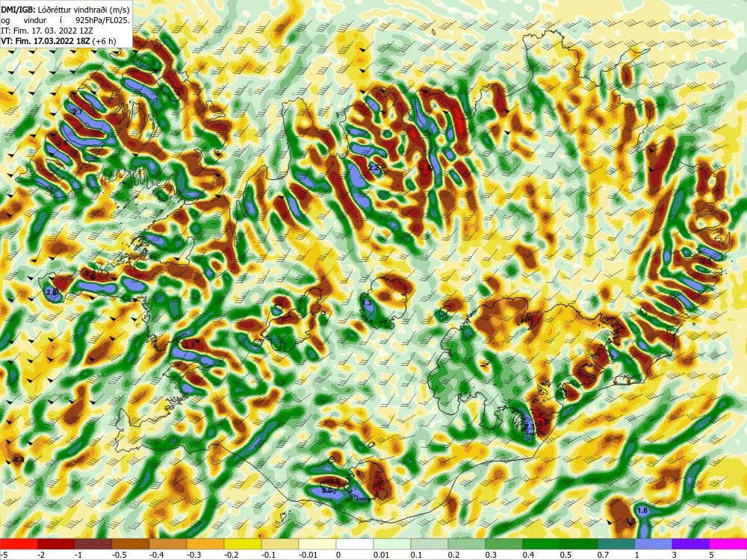Click the '2.7' value label on the map
Image resolution: width=747 pixels, height=560 pixels.
[77, 111]
